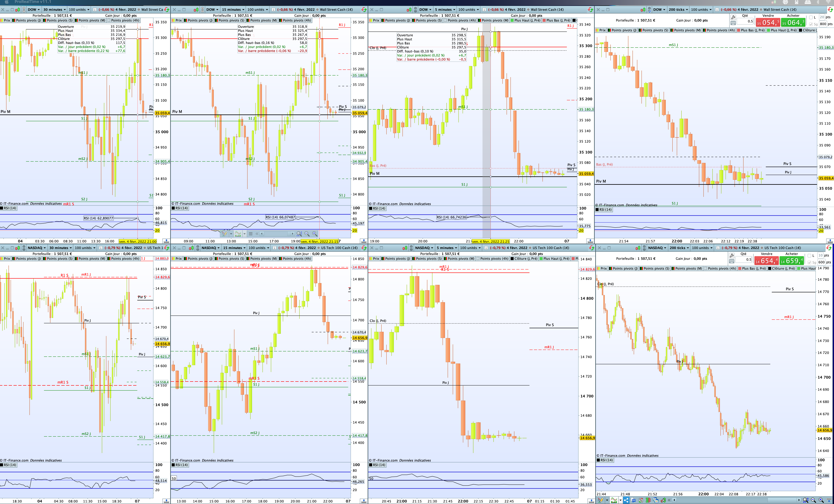Click wrench settings icon beside DOW Qté field
Screen dimensions: 834x504
point(733,17)
